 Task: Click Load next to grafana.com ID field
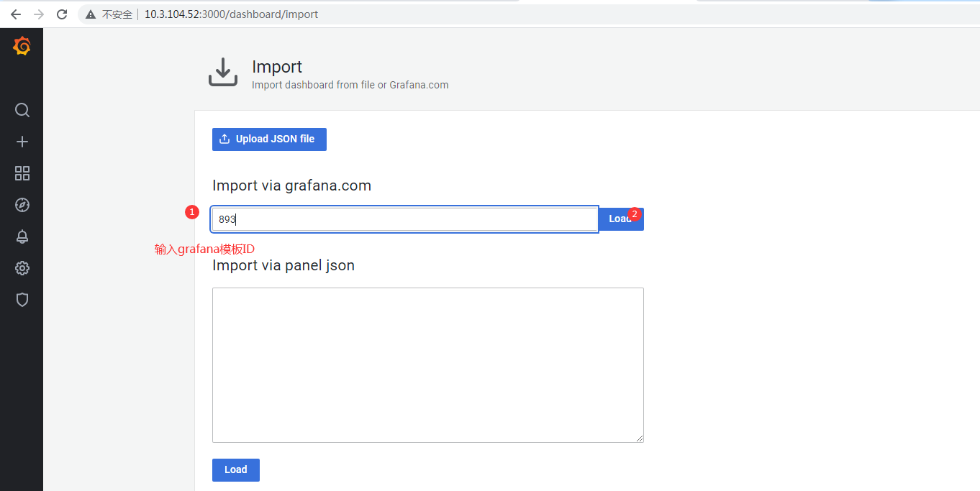coord(619,219)
